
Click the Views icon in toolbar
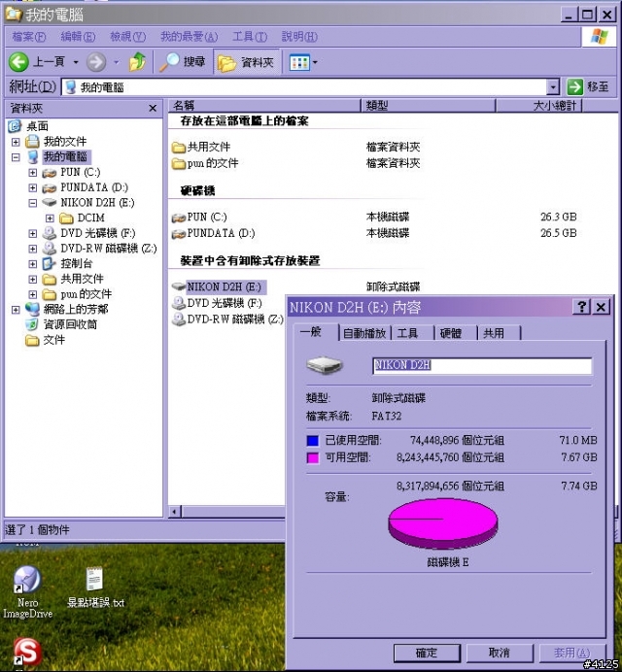tap(299, 62)
